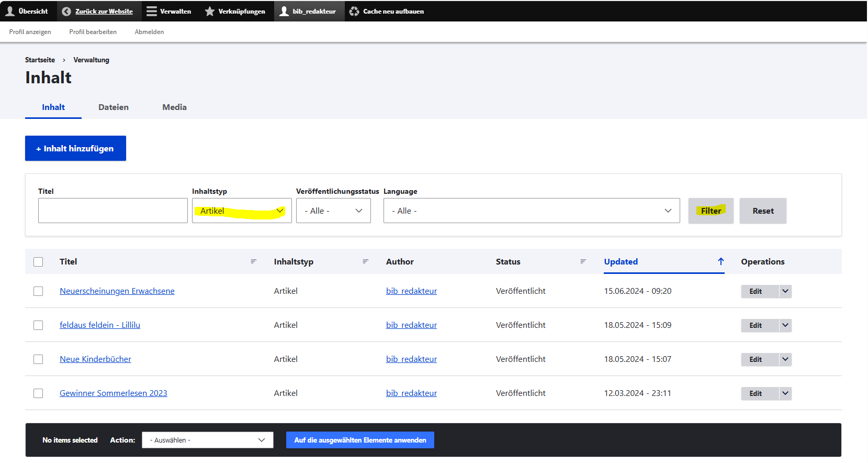The width and height of the screenshot is (868, 463).
Task: Open the Inhaltstyp dropdown showing Artikel
Action: pos(242,211)
